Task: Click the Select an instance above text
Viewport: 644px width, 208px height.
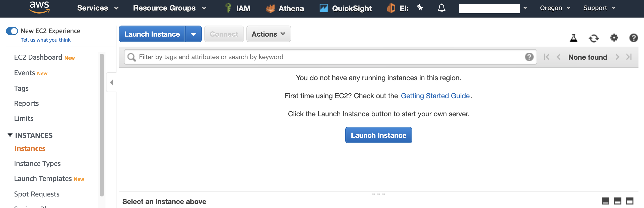Action: (x=164, y=201)
